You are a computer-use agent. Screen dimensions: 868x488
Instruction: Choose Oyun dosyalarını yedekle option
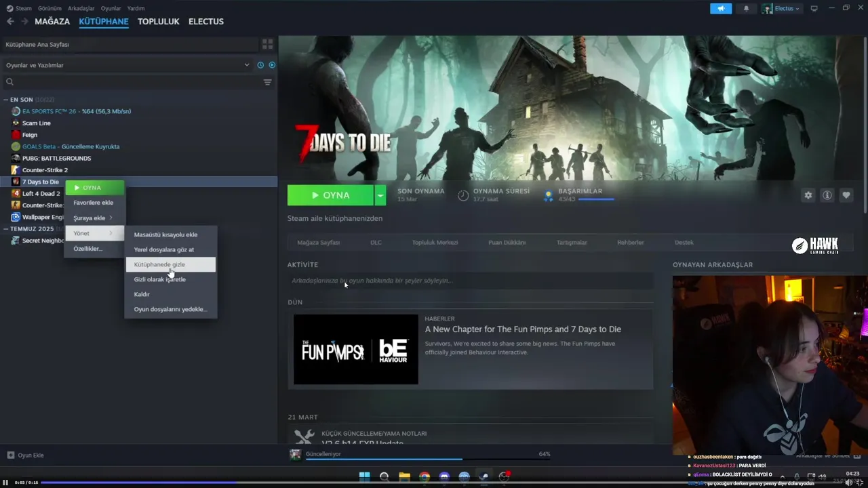[x=171, y=309]
